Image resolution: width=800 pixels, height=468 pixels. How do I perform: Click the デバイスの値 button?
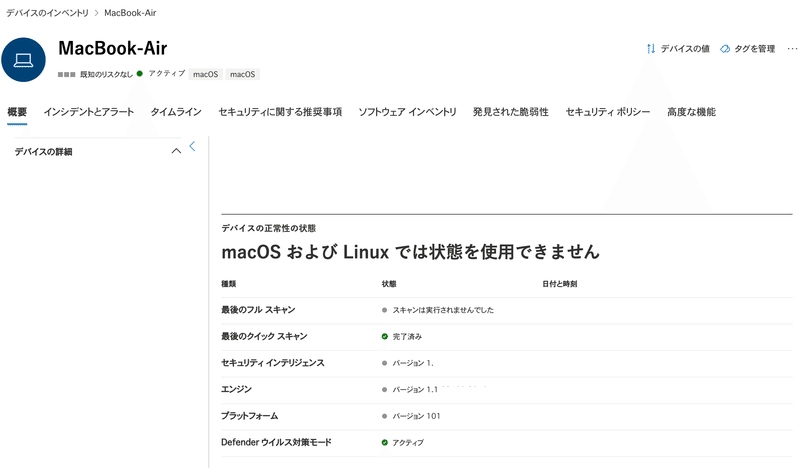point(678,48)
